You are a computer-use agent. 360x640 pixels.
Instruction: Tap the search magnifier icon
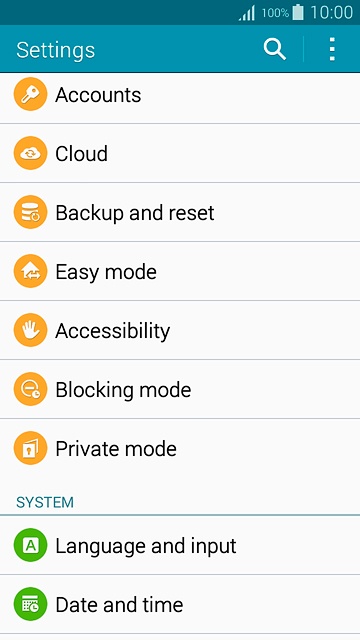point(274,49)
